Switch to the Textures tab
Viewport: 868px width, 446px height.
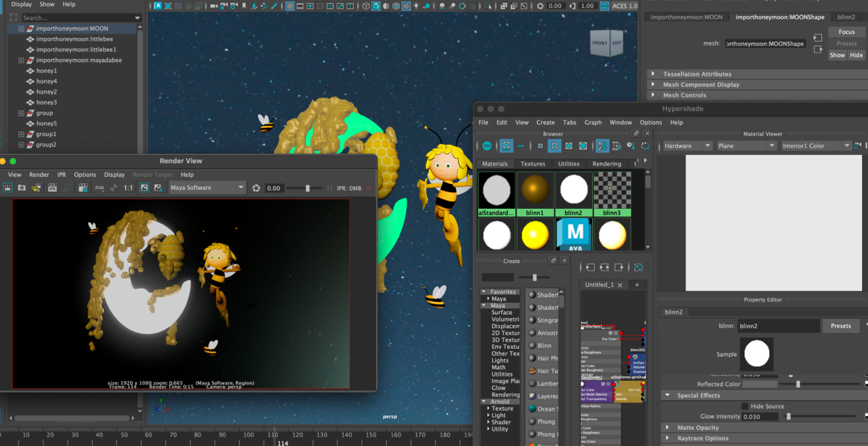click(x=533, y=164)
